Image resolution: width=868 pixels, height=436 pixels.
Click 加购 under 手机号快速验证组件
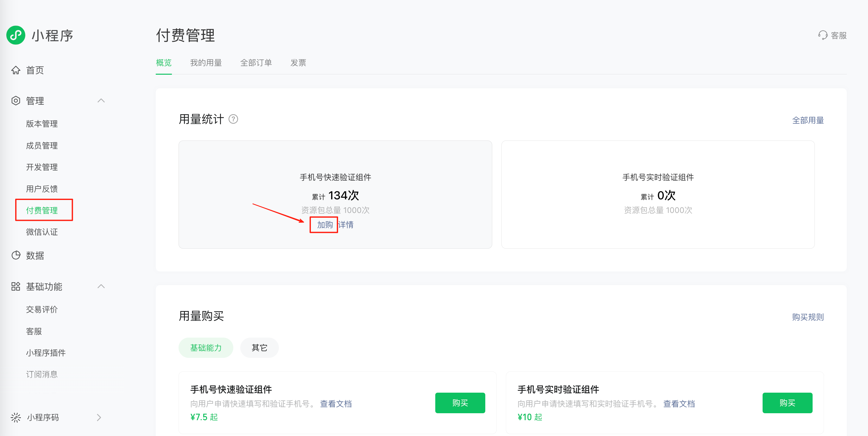325,225
